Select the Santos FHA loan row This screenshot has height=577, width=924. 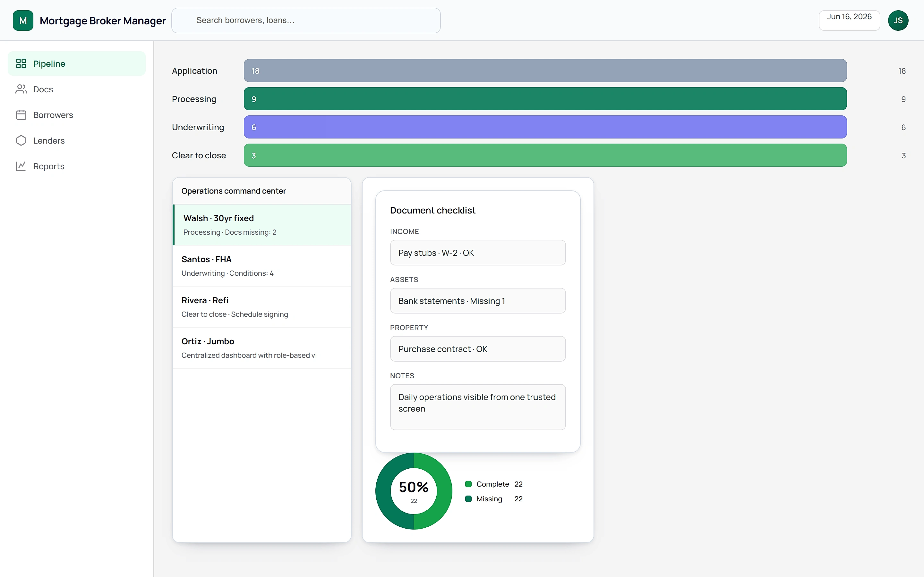262,266
